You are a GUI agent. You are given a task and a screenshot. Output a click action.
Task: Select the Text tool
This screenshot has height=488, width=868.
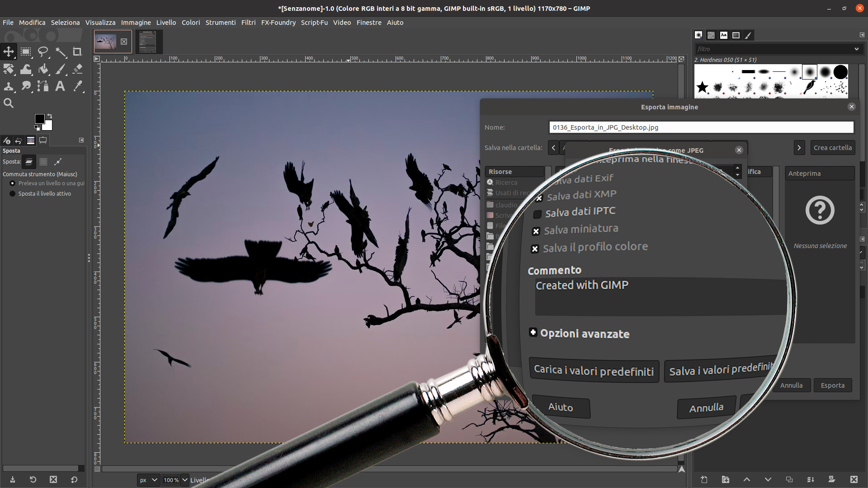60,86
